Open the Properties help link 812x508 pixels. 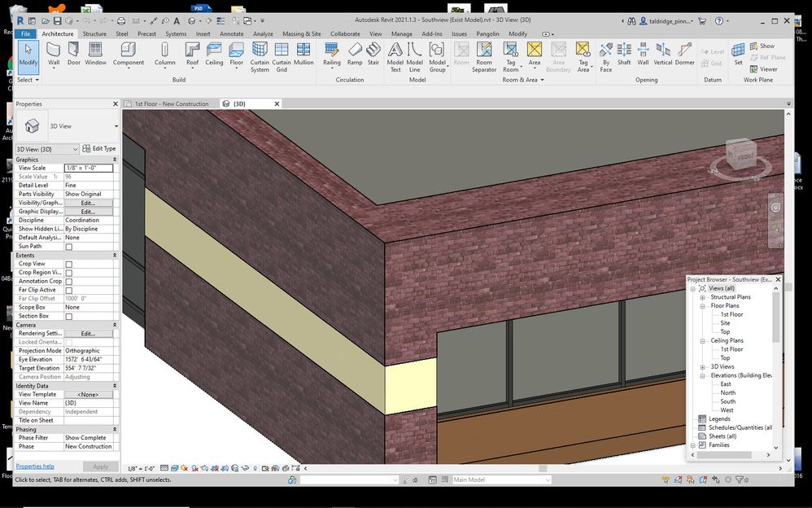(x=35, y=466)
